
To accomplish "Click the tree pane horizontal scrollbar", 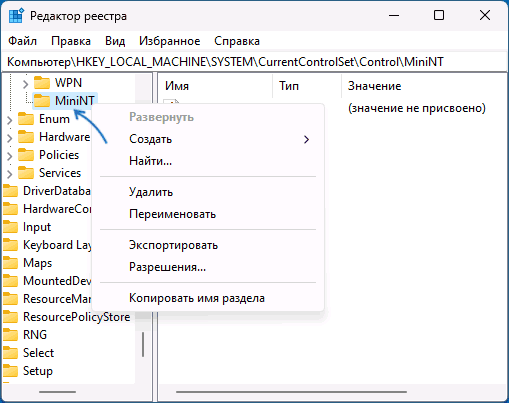I will click(57, 392).
